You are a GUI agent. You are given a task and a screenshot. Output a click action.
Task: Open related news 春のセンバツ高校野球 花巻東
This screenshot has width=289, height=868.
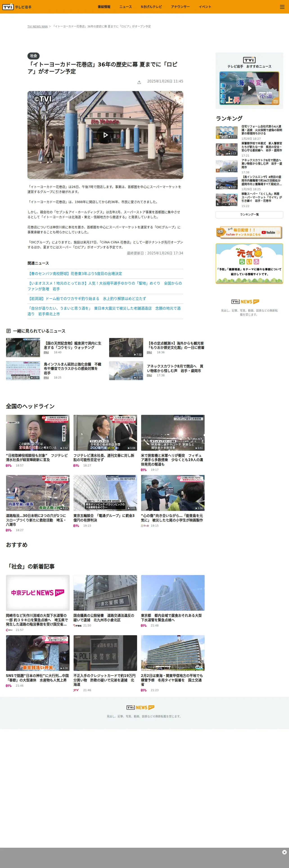tap(75, 274)
